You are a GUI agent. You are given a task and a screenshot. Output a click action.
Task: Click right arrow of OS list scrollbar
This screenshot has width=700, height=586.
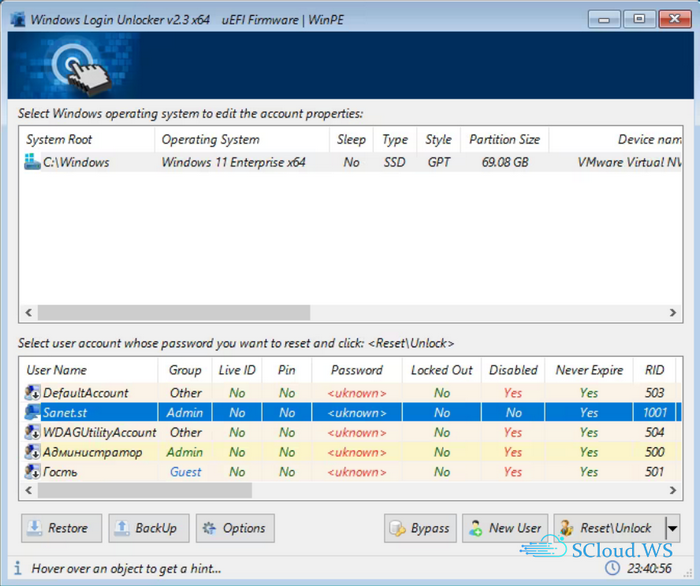point(673,312)
